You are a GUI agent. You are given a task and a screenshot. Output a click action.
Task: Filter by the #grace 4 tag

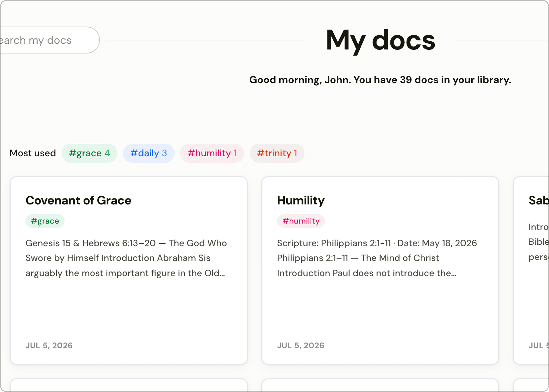point(89,153)
